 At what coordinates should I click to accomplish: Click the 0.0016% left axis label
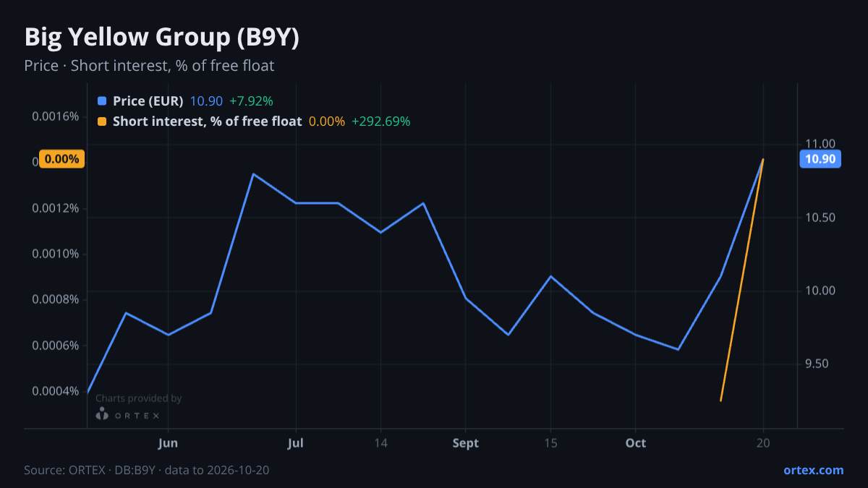click(55, 116)
